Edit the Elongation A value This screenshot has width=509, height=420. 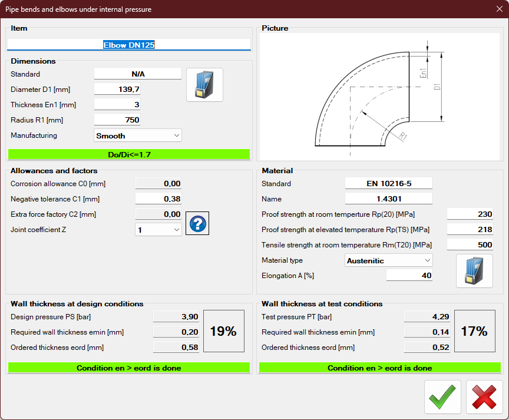coord(409,276)
